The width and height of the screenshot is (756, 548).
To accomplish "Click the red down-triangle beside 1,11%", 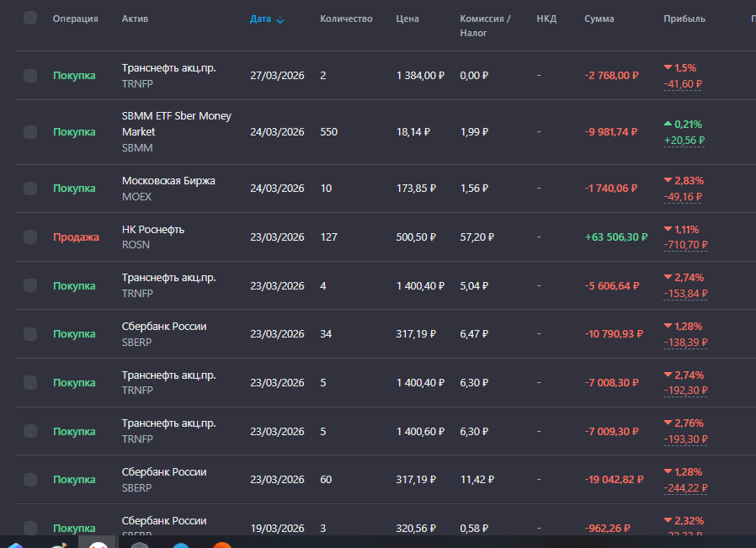I will click(668, 229).
